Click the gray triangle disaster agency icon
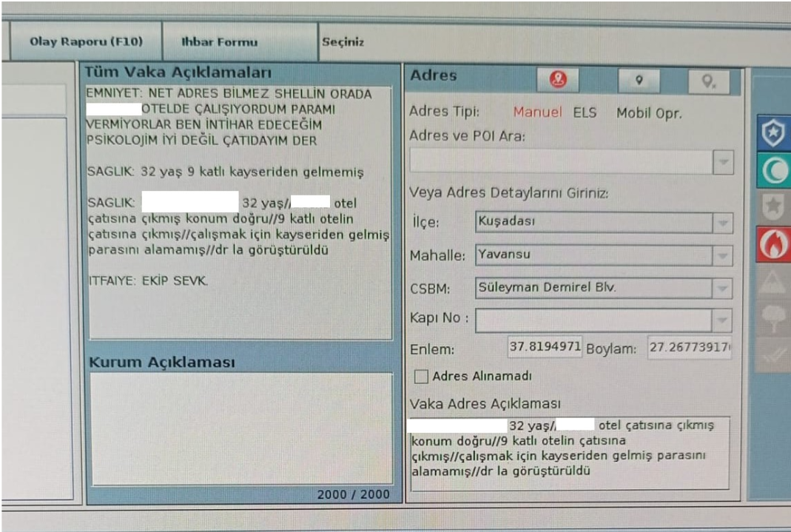The width and height of the screenshot is (791, 532). click(x=773, y=280)
